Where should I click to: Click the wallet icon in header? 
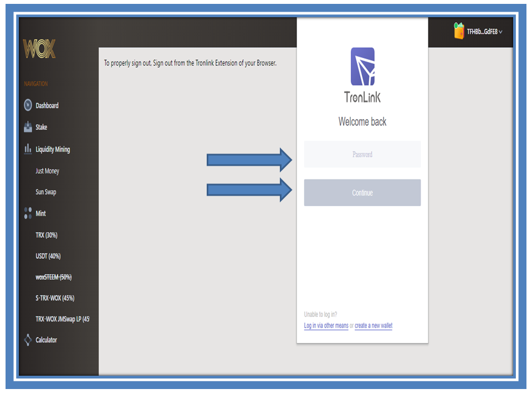pos(459,31)
